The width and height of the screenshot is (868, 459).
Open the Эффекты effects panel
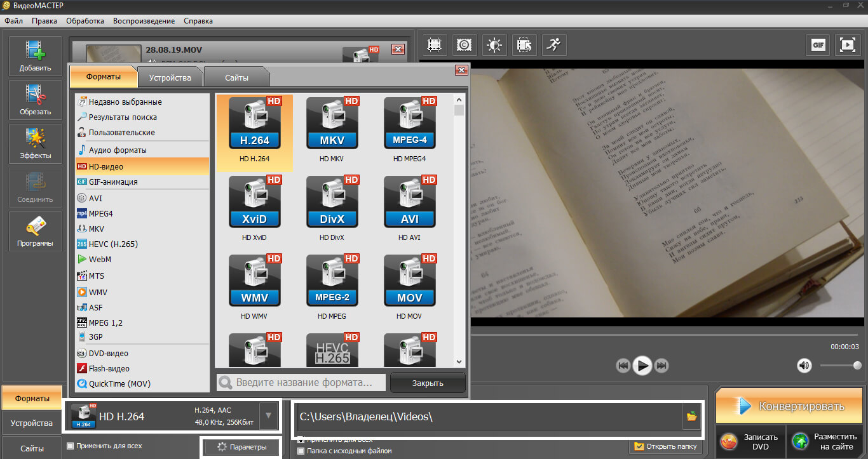tap(36, 143)
